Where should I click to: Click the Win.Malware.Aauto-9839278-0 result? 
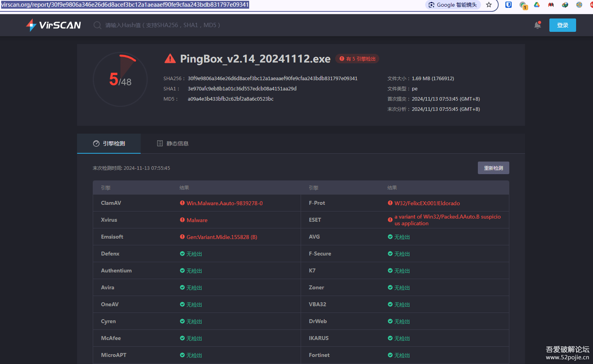225,203
